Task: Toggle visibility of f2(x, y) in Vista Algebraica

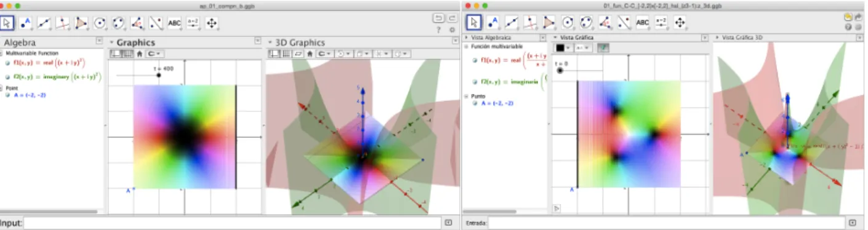Action: [475, 81]
